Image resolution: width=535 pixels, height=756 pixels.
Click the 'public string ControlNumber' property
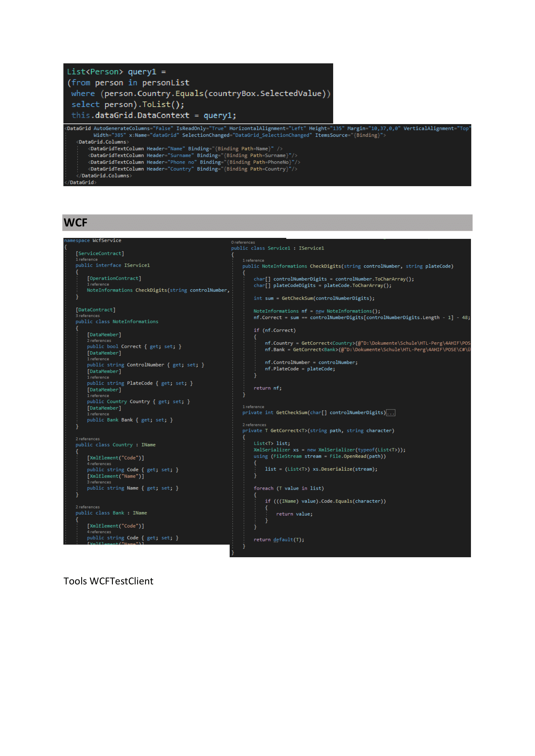coord(146,365)
